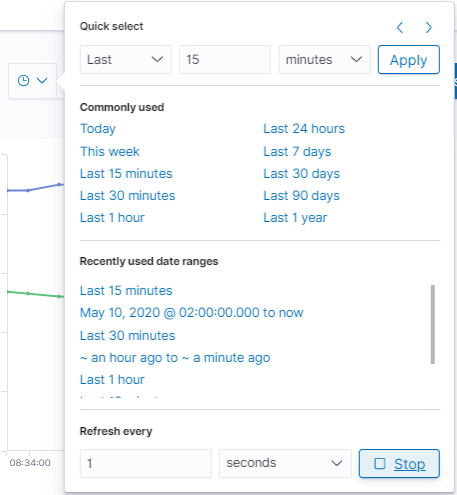Pick Last 30 days range
457x495 pixels.
point(301,174)
